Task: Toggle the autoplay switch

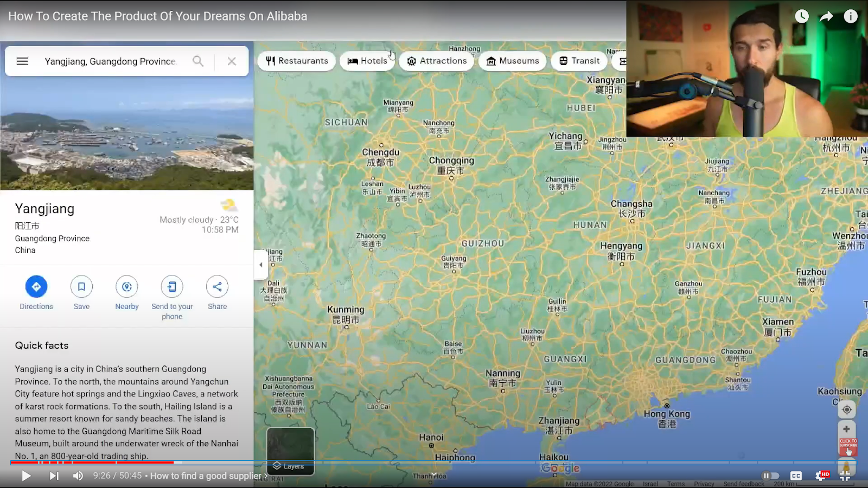Action: pyautogui.click(x=770, y=476)
